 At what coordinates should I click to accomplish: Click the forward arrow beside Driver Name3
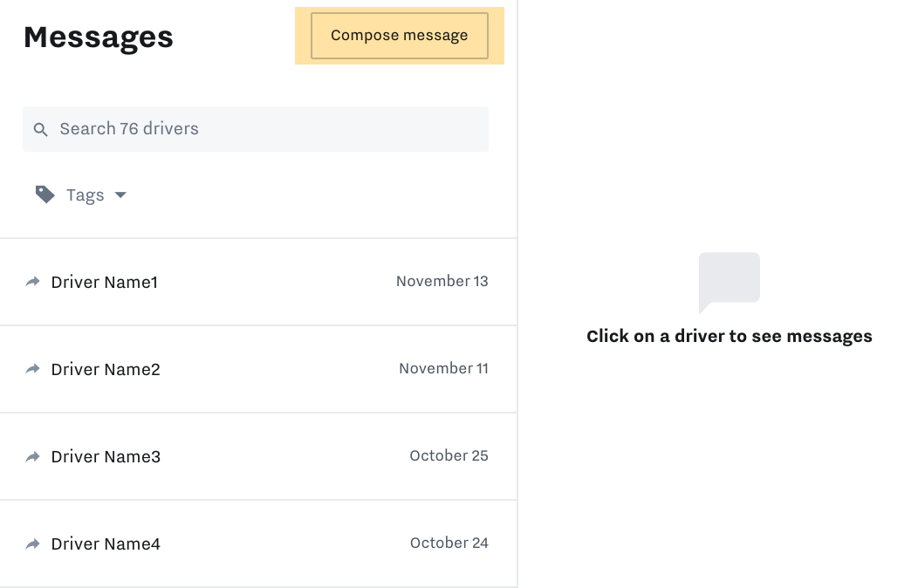(x=32, y=456)
